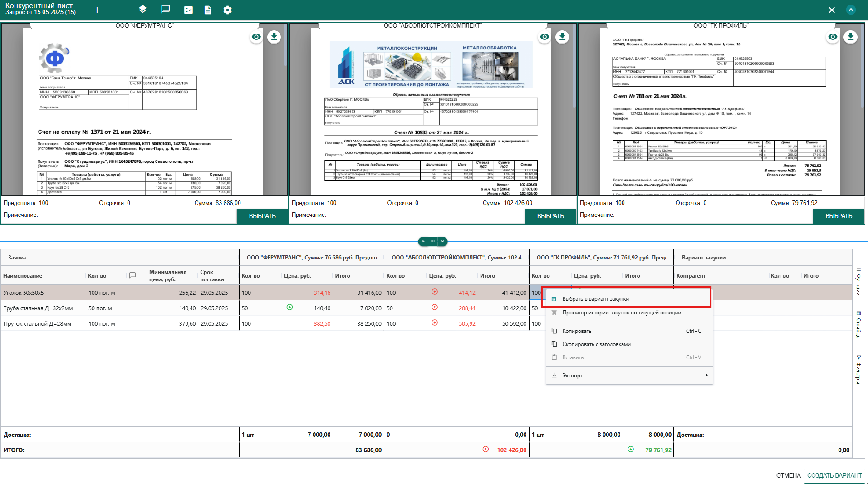Download the АБСОЛЮТСТРОЙКОМПЛЕКТ invoice
Viewport: 868px width, 484px height.
[x=562, y=37]
